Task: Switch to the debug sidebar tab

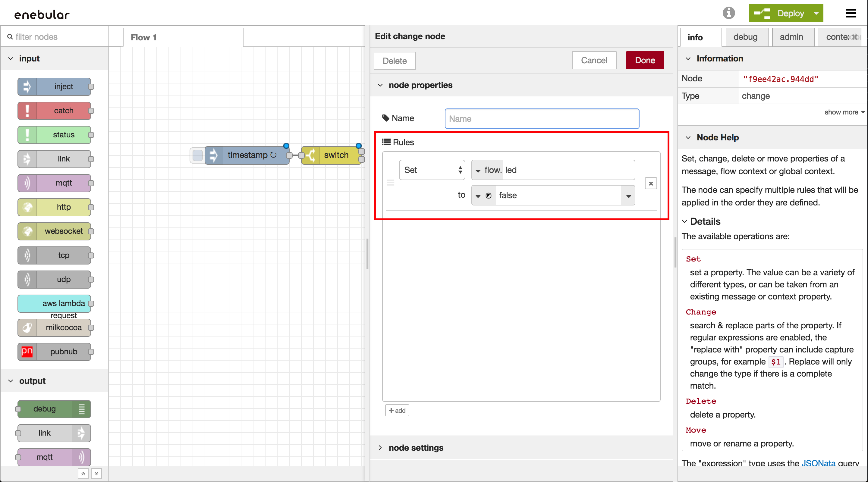Action: (x=745, y=37)
